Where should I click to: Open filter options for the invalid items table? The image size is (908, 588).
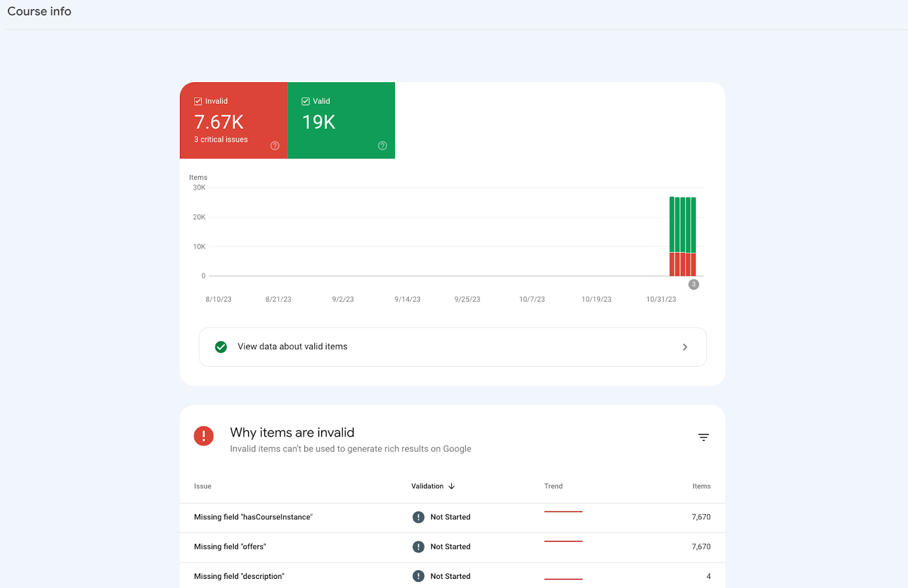tap(703, 437)
